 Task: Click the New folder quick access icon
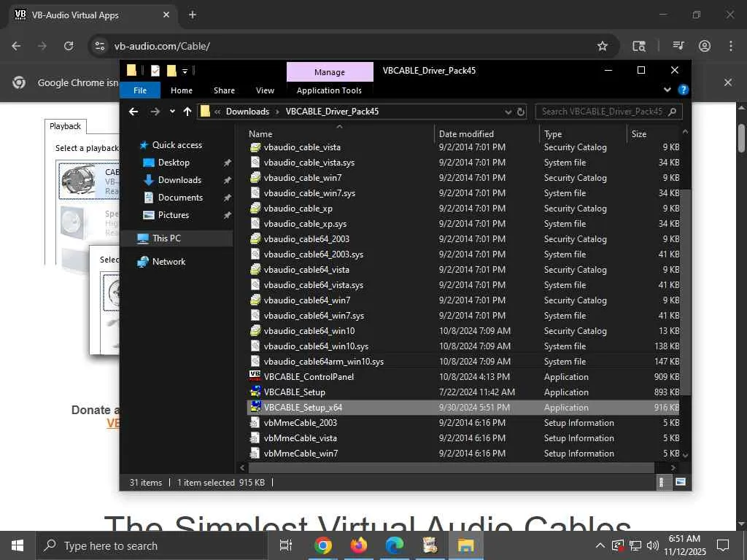pos(171,71)
